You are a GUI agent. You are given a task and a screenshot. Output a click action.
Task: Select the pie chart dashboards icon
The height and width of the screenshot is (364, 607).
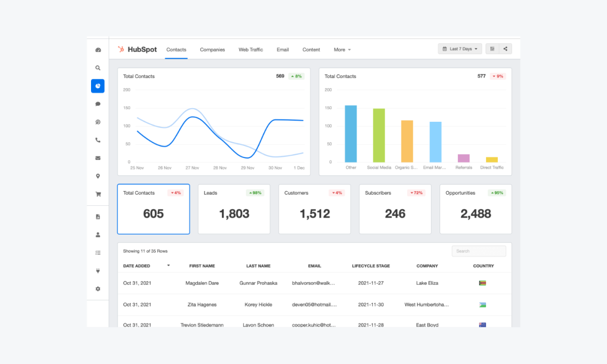(98, 85)
